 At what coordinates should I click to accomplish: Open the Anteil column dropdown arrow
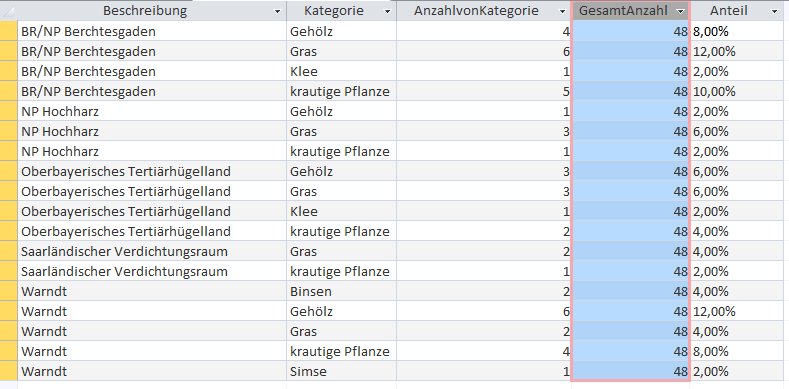774,11
